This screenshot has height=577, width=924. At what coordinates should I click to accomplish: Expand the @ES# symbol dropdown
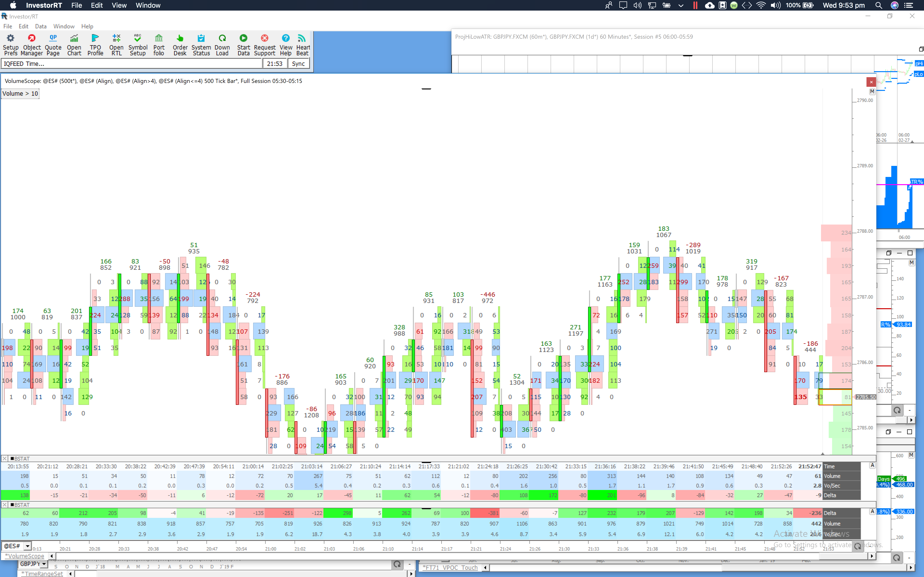[x=27, y=546]
